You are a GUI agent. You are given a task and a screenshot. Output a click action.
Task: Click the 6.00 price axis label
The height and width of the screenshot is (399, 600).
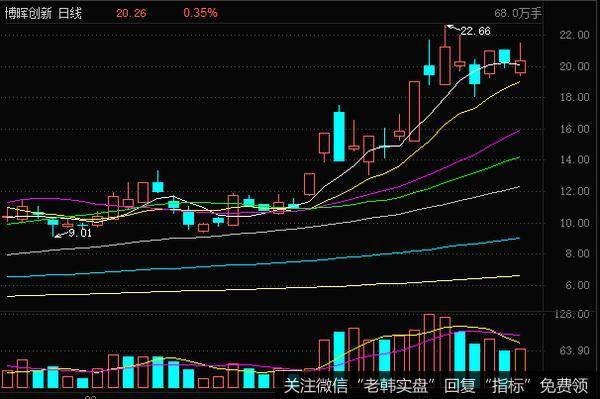click(x=577, y=285)
